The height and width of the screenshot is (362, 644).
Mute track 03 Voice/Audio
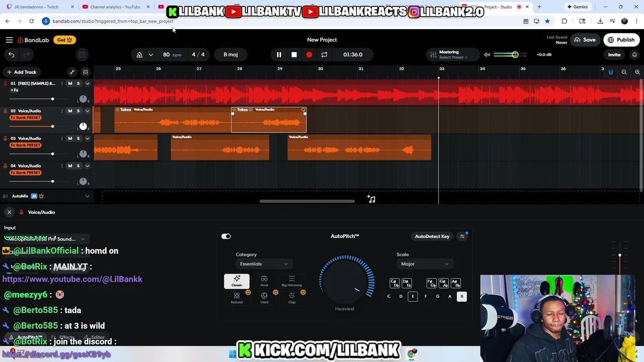click(70, 138)
